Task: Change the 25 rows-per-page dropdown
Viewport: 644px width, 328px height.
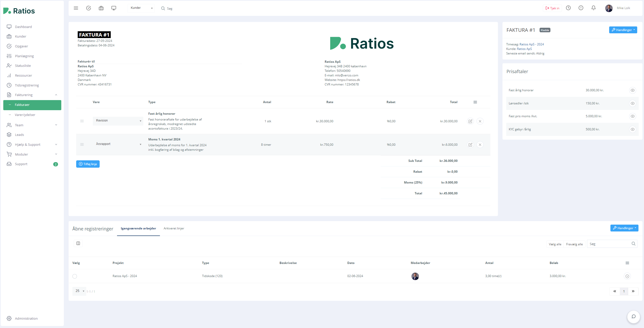Action: pyautogui.click(x=79, y=291)
